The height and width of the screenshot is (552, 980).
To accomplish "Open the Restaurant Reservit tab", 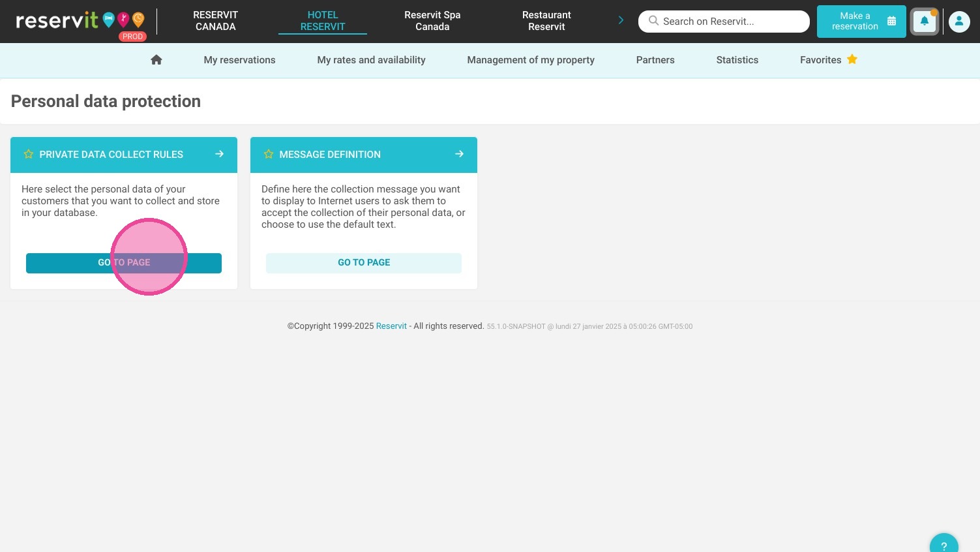I will click(x=546, y=21).
